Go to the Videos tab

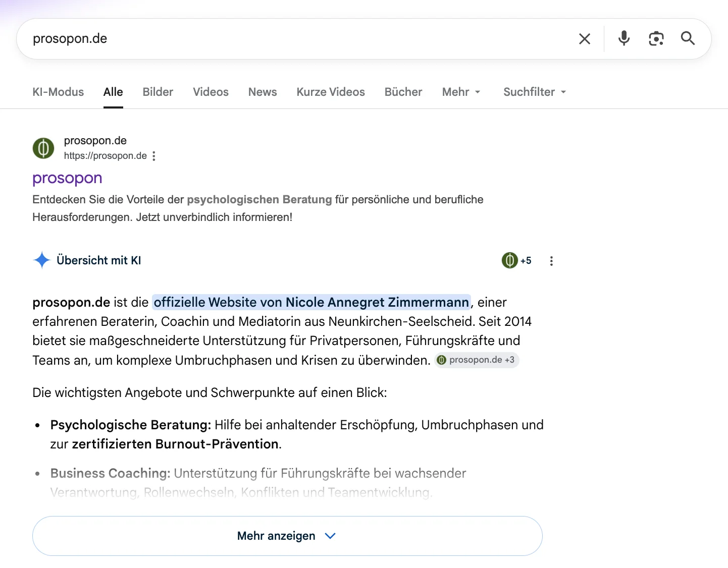tap(211, 92)
